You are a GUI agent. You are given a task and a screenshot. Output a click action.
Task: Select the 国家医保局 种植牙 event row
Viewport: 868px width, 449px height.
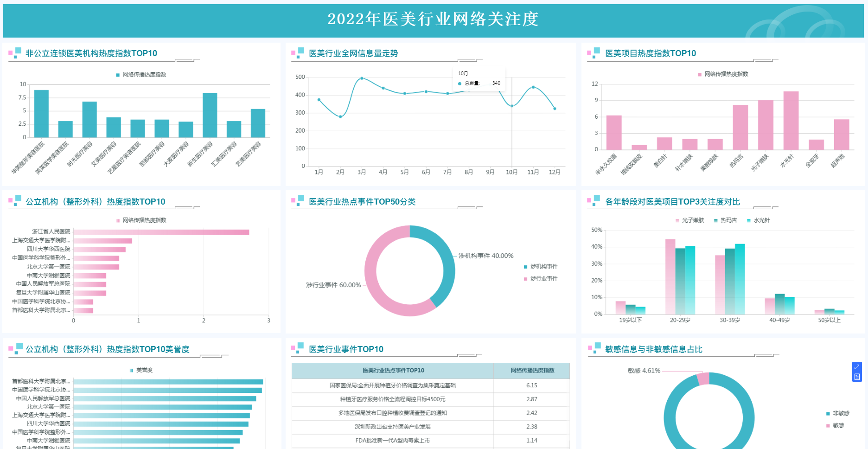pos(392,385)
